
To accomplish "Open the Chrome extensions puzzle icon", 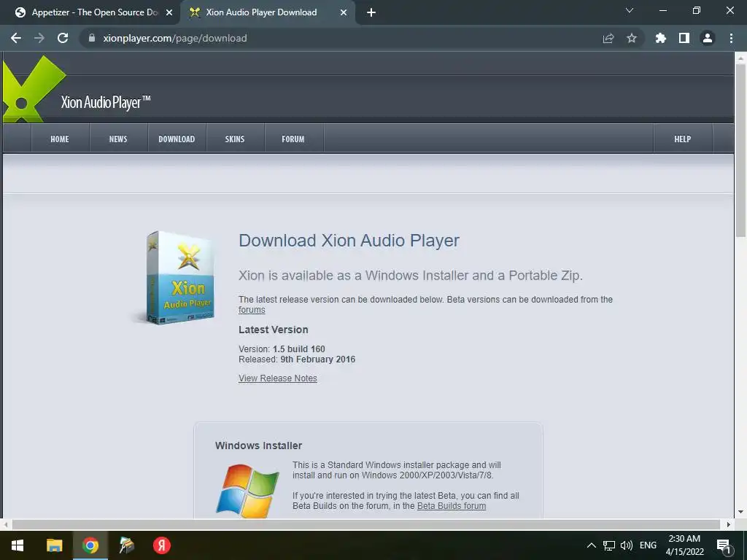I will [660, 38].
